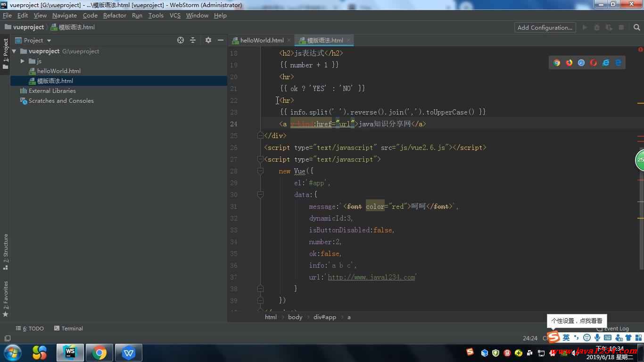This screenshot has width=644, height=362.
Task: Click the Collapse All icon in Project panel
Action: pyautogui.click(x=193, y=41)
